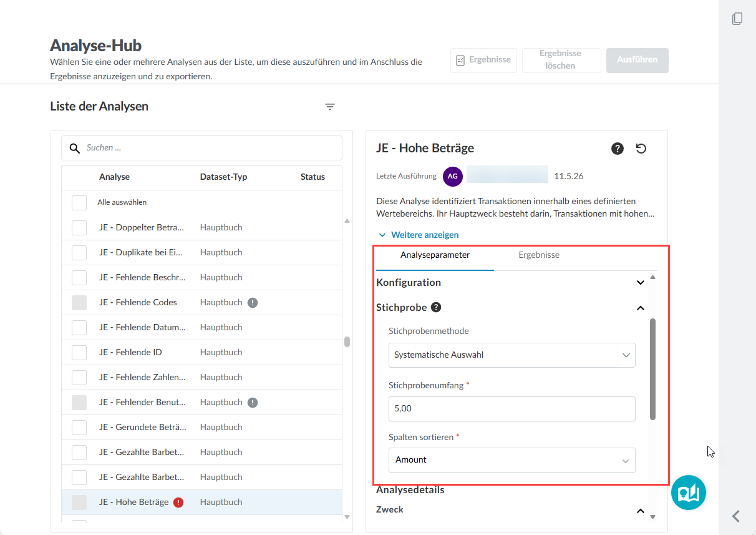
Task: Click the 11.5.26 last-run date
Action: [569, 177]
